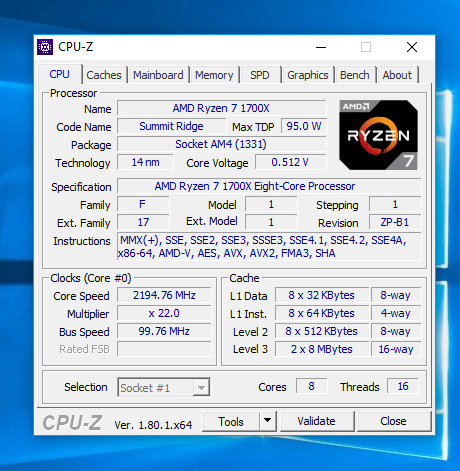
Task: Click the Summit Ridge code name value
Action: click(x=171, y=126)
